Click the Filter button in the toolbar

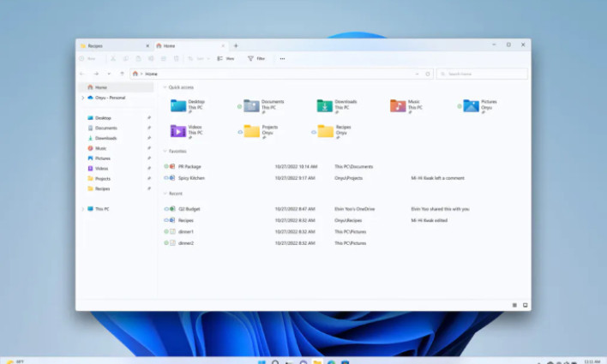(256, 58)
